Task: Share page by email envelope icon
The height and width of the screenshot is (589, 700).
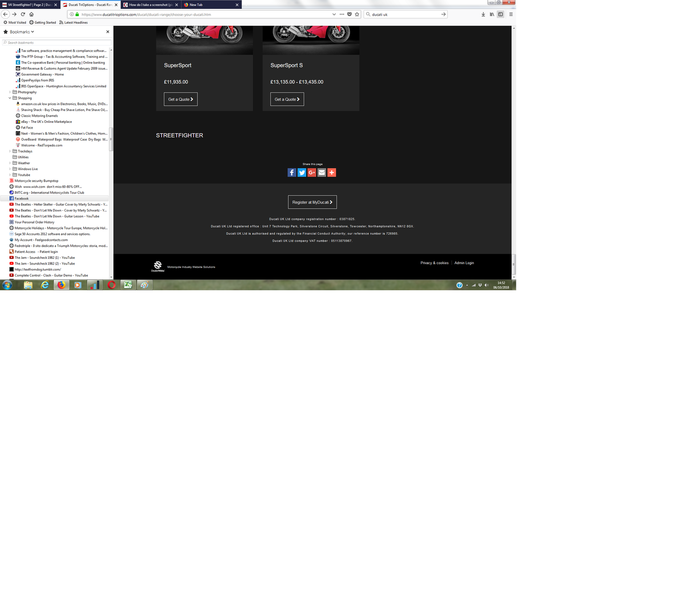Action: point(322,173)
